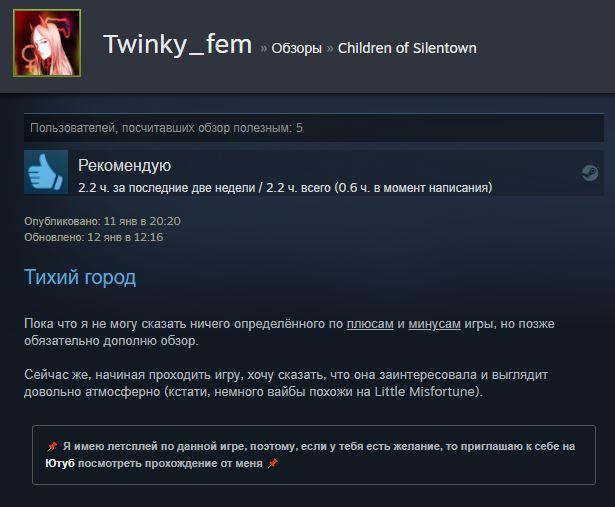The width and height of the screenshot is (615, 507).
Task: Open the Twinky_fem profile name link
Action: 177,44
